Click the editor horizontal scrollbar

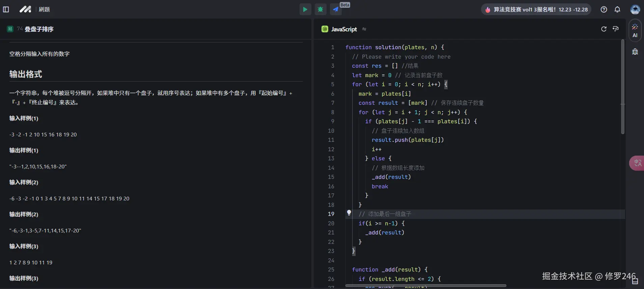[x=425, y=286]
